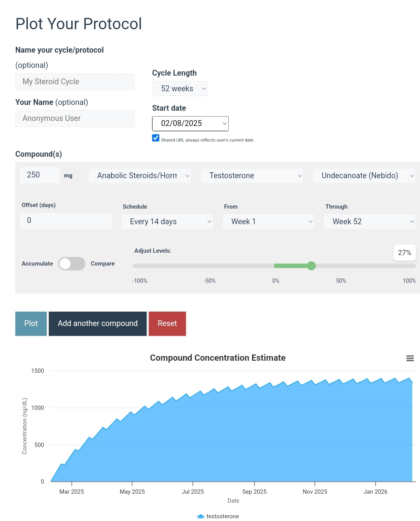The width and height of the screenshot is (420, 521).
Task: Uncheck the shared URL current date checkbox
Action: 156,138
